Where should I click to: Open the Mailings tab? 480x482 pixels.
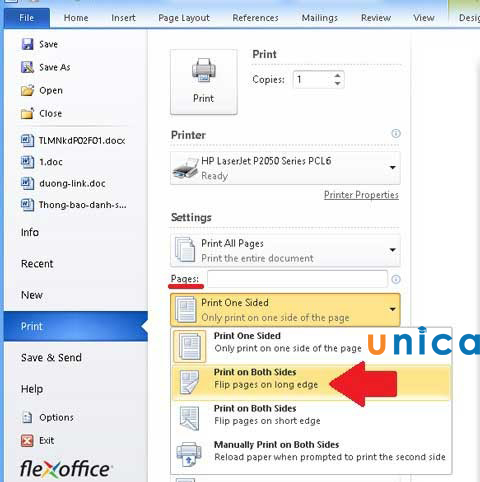(x=320, y=18)
